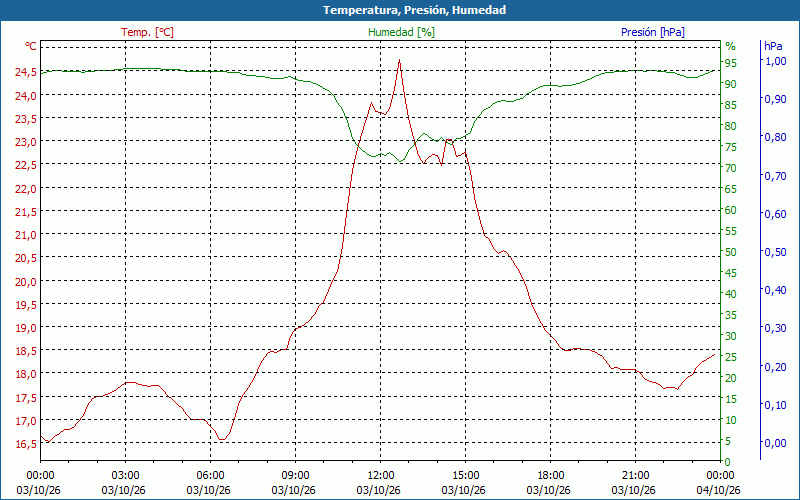Click the blue '0,50' pressure axis value
The image size is (800, 500).
pos(776,252)
